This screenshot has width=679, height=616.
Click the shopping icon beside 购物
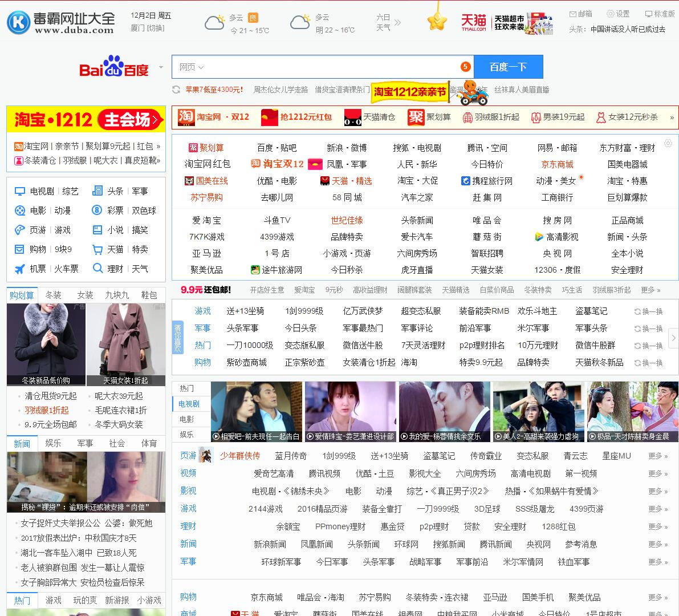click(x=19, y=249)
